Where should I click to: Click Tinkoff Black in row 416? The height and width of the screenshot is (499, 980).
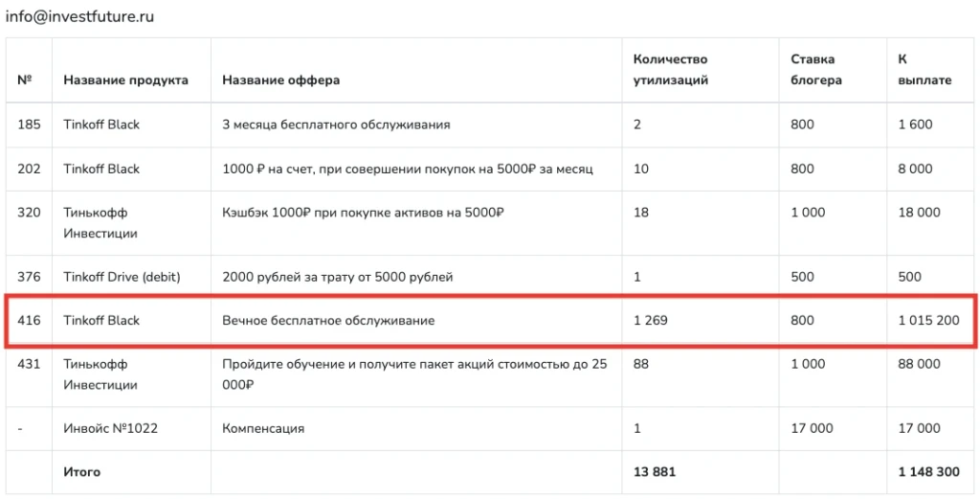click(101, 321)
